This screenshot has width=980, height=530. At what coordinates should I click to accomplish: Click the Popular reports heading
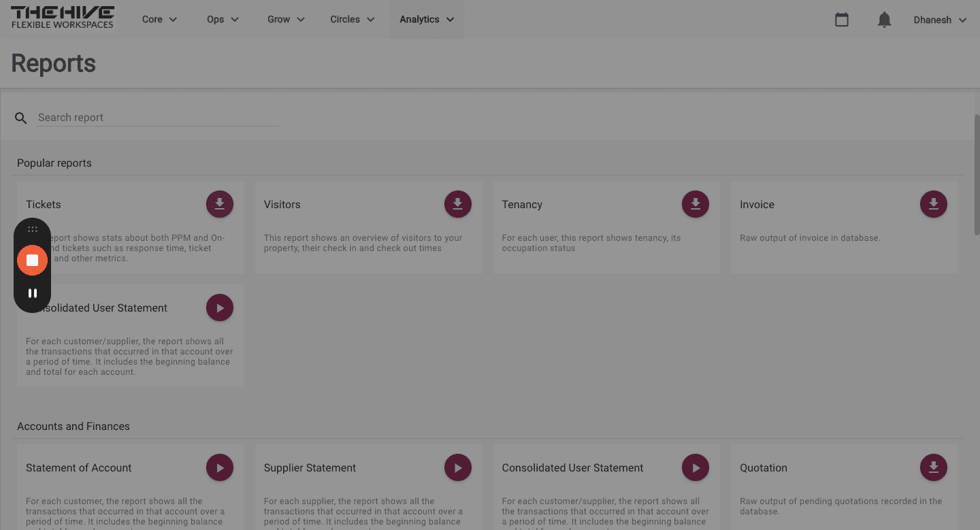coord(54,163)
